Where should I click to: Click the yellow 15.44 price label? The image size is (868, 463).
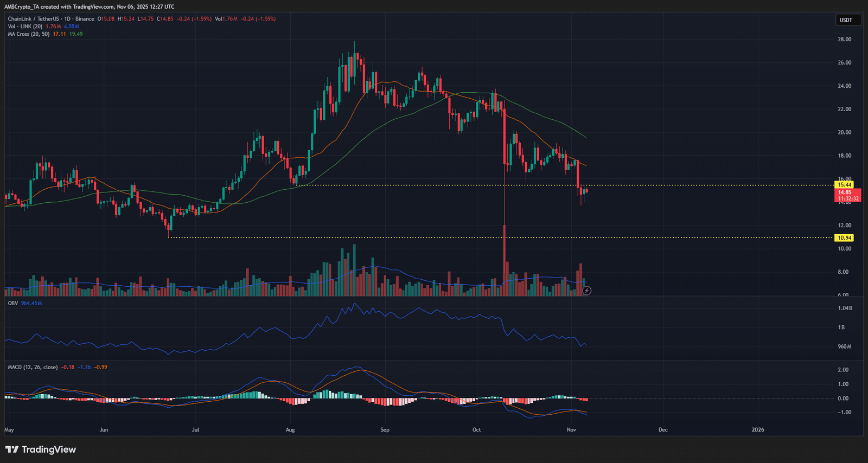click(845, 185)
